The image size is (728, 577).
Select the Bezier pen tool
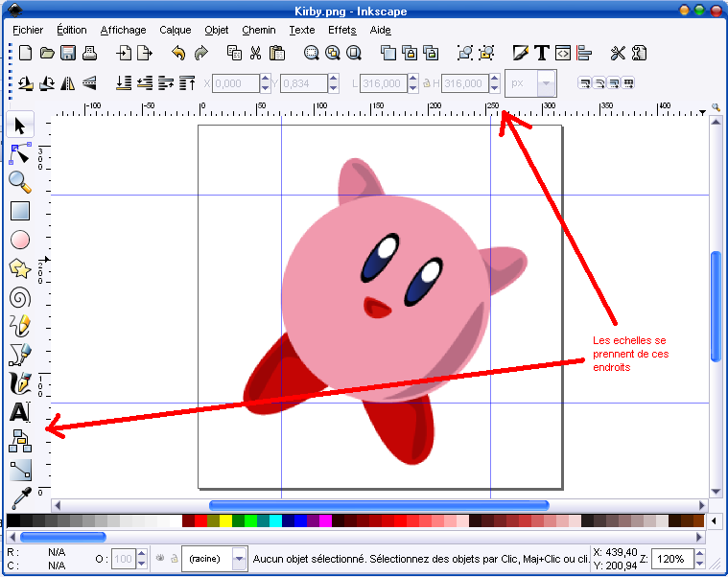click(20, 355)
